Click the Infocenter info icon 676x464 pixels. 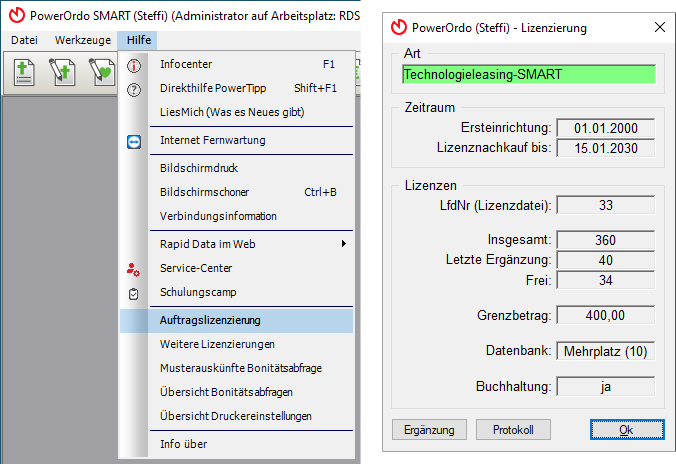tap(134, 66)
